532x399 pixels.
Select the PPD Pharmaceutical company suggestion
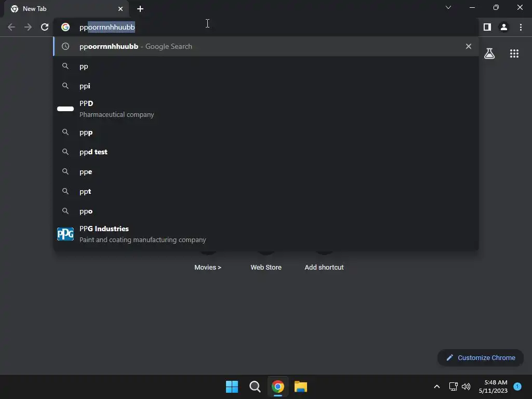click(x=266, y=109)
